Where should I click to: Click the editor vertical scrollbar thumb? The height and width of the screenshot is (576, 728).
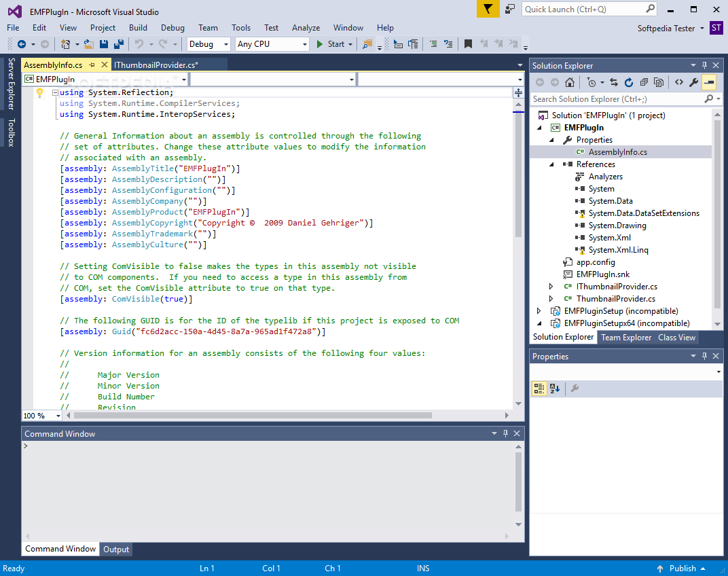pyautogui.click(x=519, y=175)
